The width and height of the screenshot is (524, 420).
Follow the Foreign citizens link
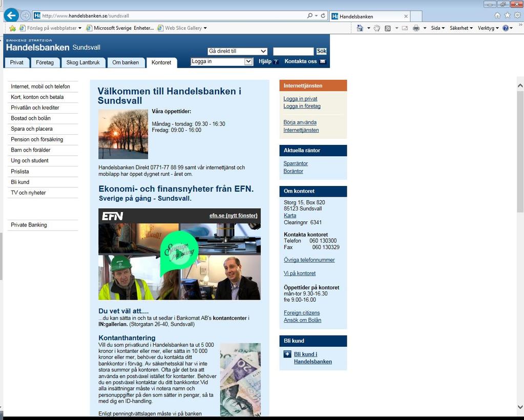pyautogui.click(x=302, y=313)
